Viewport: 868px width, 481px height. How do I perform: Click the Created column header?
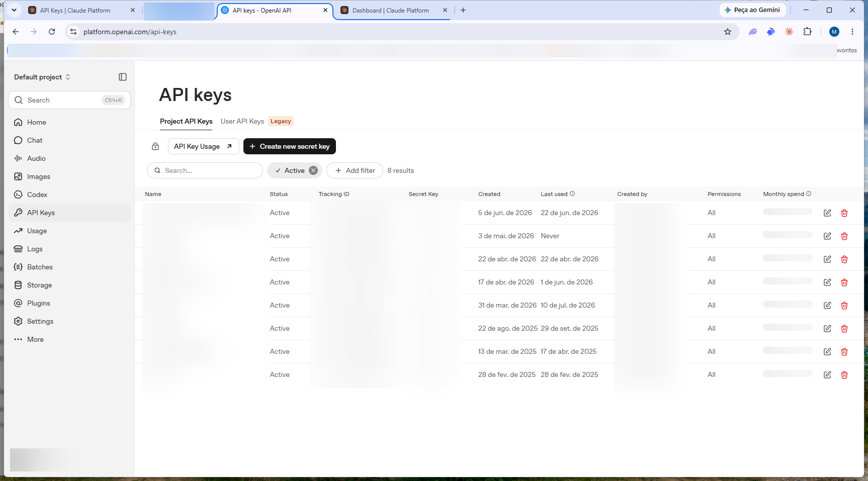(489, 194)
